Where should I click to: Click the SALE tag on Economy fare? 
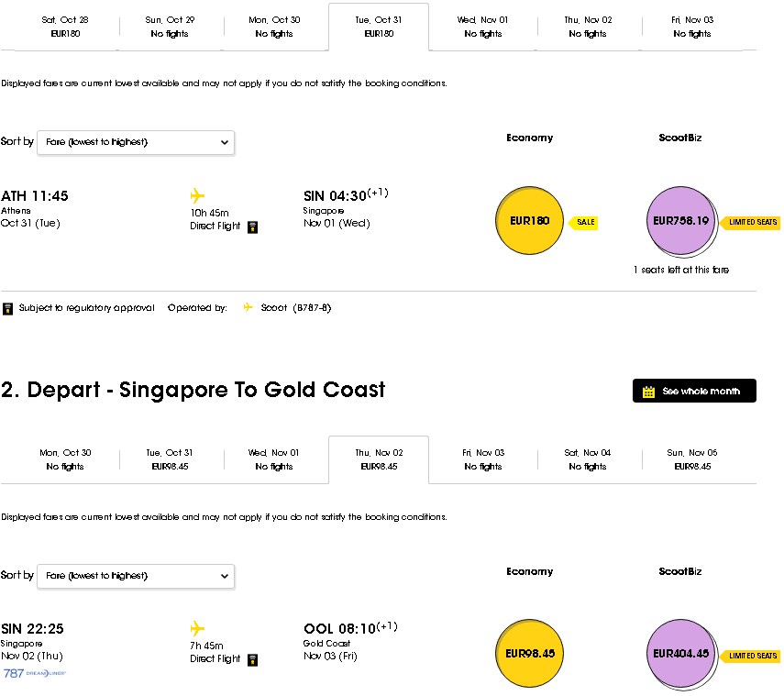point(583,222)
